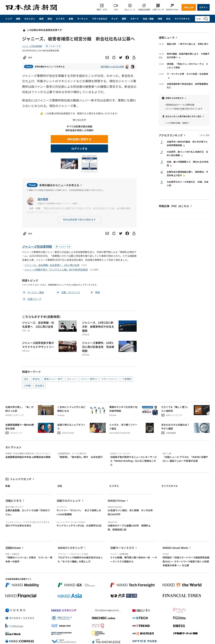This screenshot has height=644, width=215.
Task: Share on Facebook icon above the article body
Action: pyautogui.click(x=127, y=58)
